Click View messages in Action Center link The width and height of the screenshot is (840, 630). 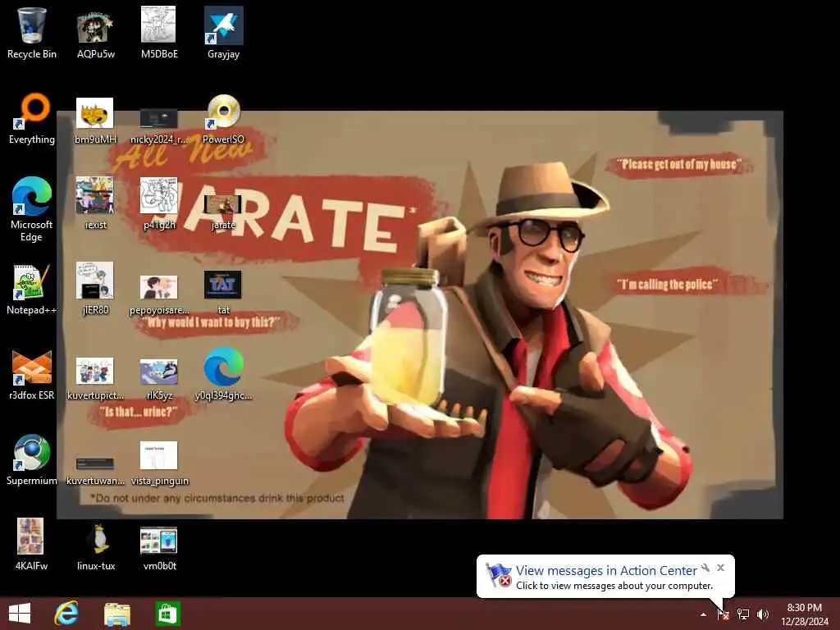[x=606, y=571]
